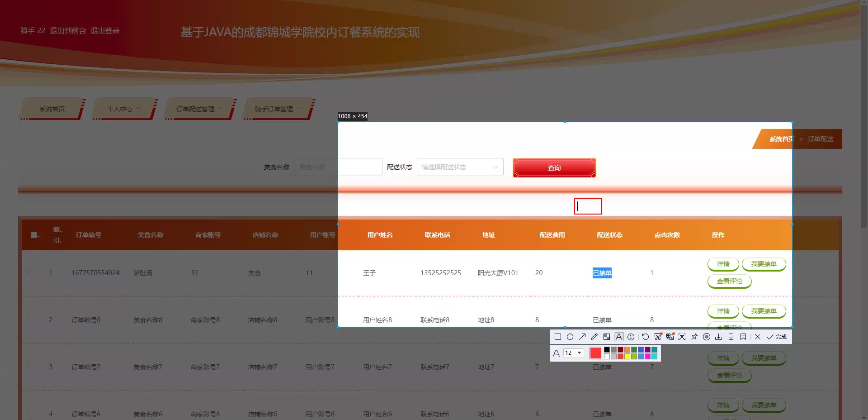The height and width of the screenshot is (420, 868).
Task: Open 详情 for the 用户姓名8 row
Action: (723, 311)
